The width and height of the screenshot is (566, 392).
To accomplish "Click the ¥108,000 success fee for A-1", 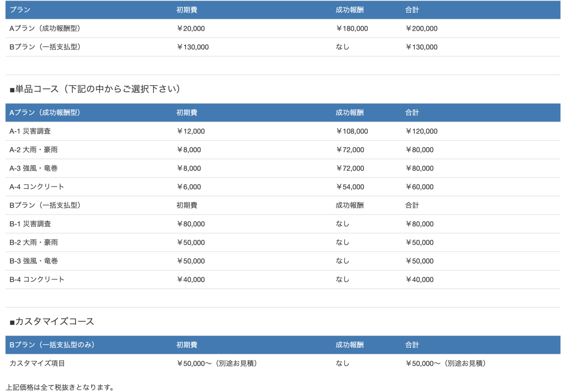I will 352,131.
